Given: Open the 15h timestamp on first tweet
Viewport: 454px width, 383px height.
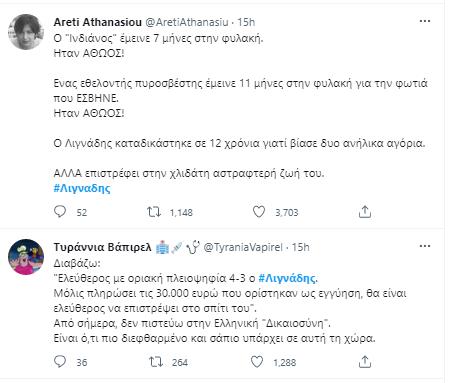Looking at the screenshot, I should tap(246, 22).
